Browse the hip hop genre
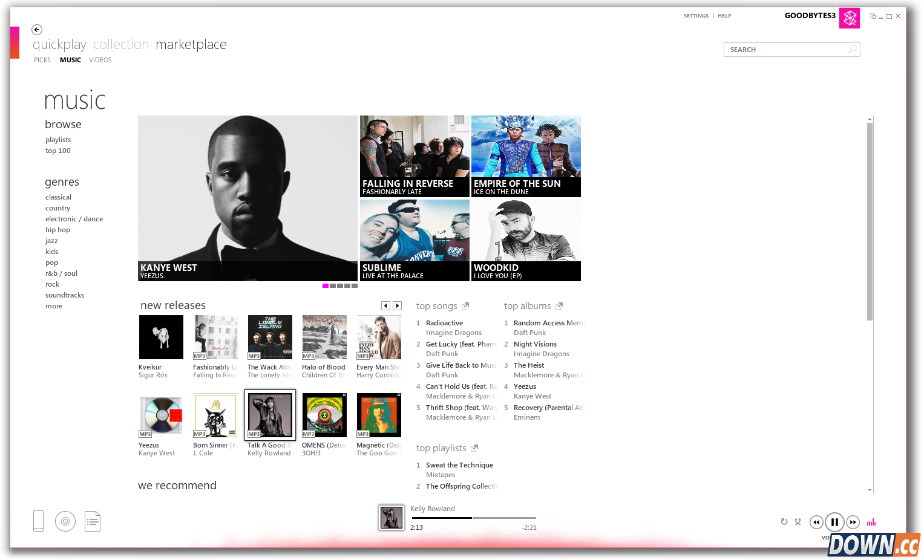Screen dimensions: 924x560 (57, 230)
